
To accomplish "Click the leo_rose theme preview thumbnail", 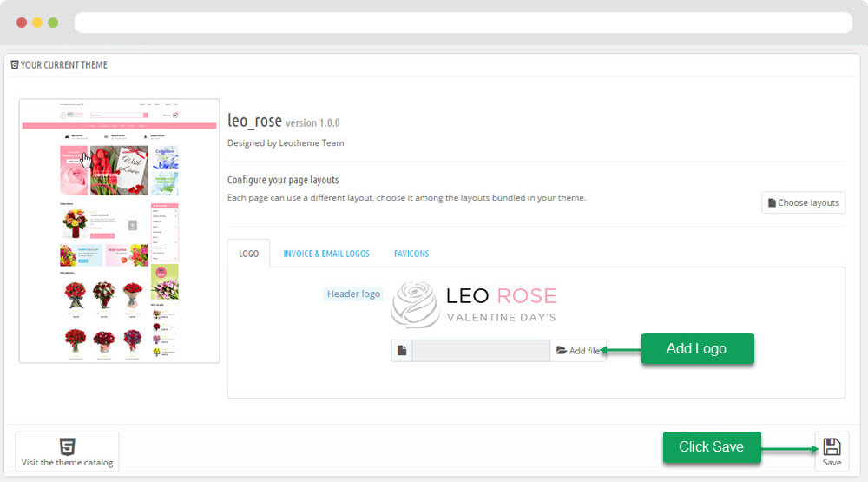I will (119, 230).
